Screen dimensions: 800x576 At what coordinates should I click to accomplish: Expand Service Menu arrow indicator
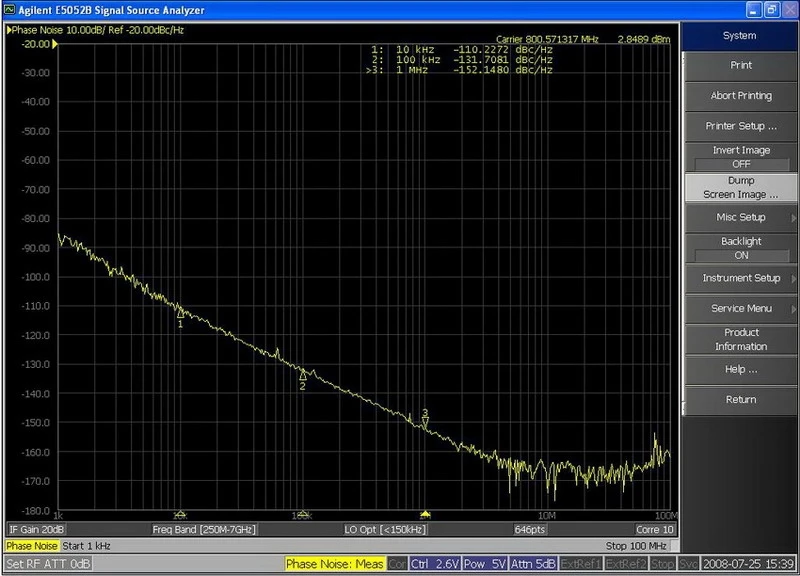[x=793, y=309]
